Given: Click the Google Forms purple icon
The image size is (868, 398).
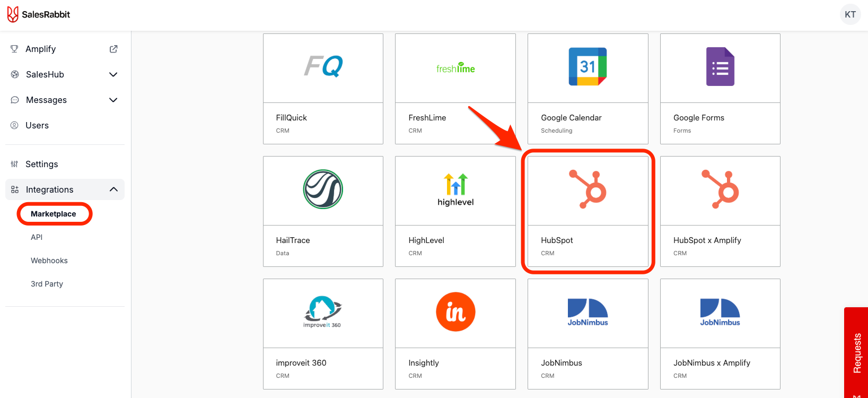Looking at the screenshot, I should click(x=720, y=67).
